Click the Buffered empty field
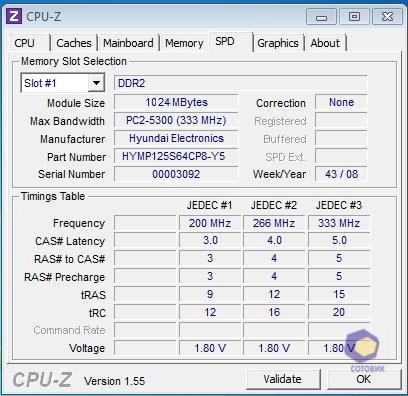408x396 pixels. (x=341, y=138)
